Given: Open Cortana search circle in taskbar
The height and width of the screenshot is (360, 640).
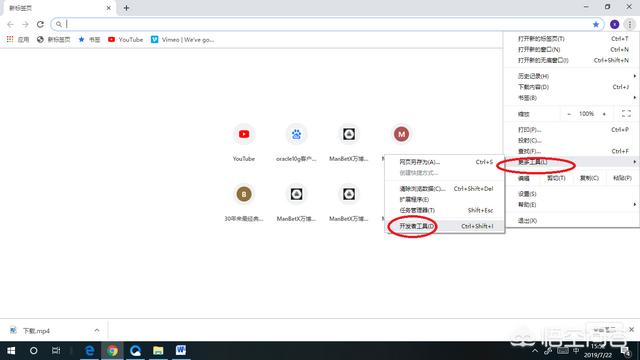Looking at the screenshot, I should point(33,351).
